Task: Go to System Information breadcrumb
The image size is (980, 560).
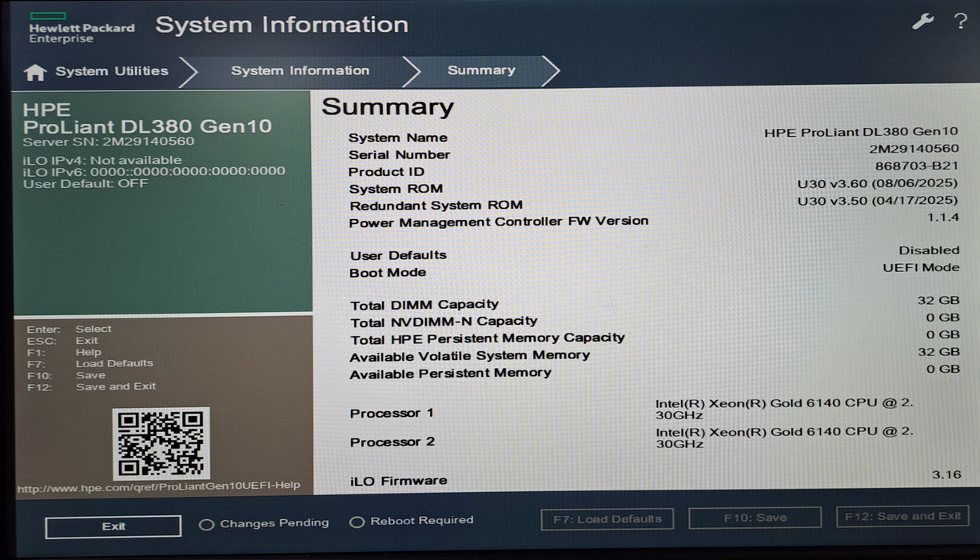Action: point(300,70)
